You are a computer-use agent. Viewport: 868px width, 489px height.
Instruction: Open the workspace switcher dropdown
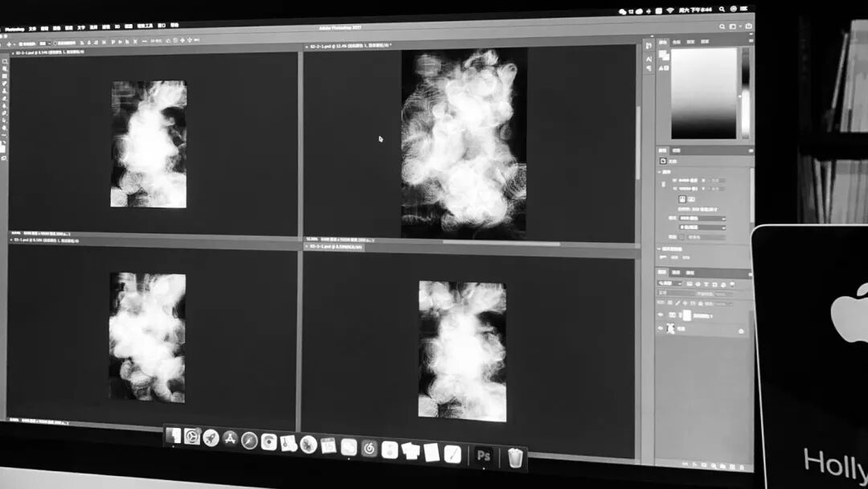pyautogui.click(x=735, y=26)
